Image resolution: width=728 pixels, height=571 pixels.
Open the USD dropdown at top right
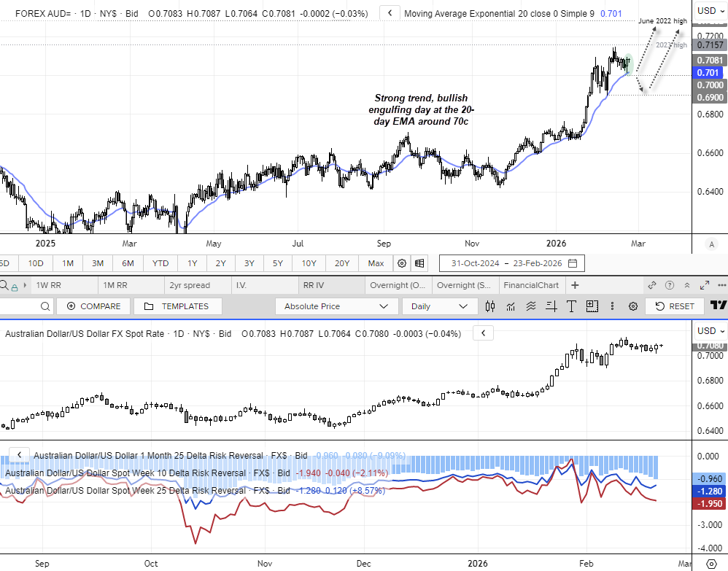tap(708, 10)
